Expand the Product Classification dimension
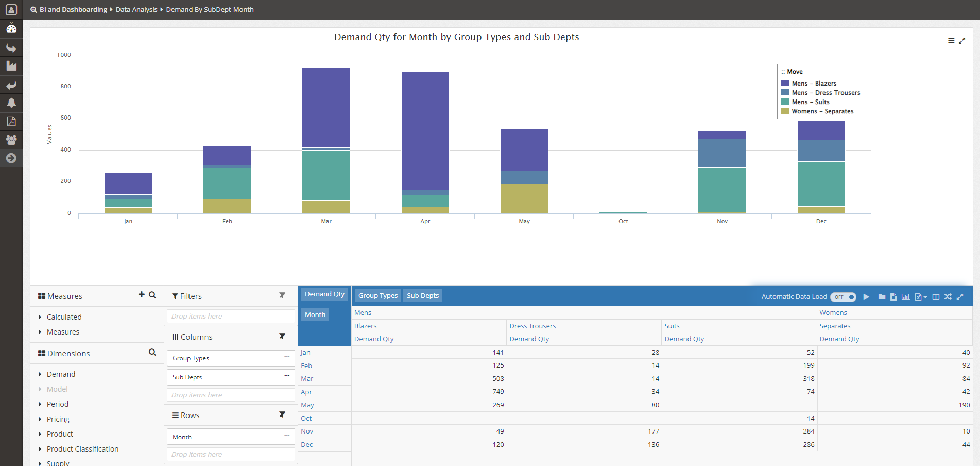Viewport: 980px width, 466px height. pos(82,449)
